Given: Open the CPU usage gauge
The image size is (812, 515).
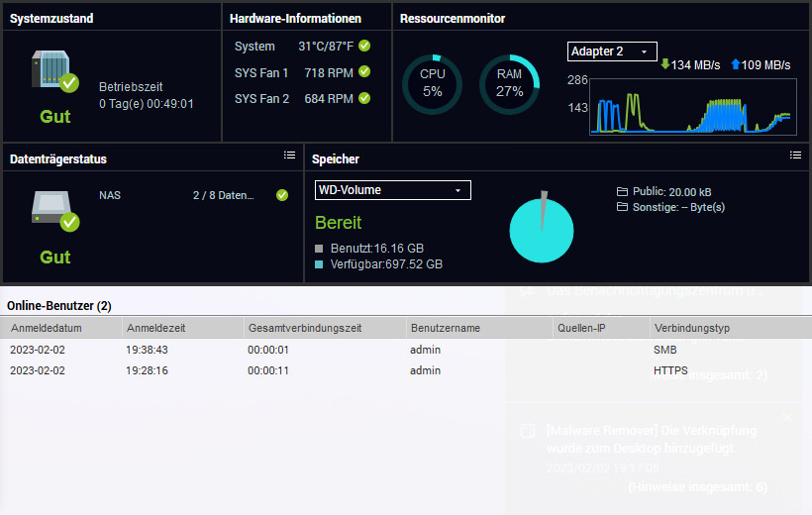Looking at the screenshot, I should click(x=432, y=84).
